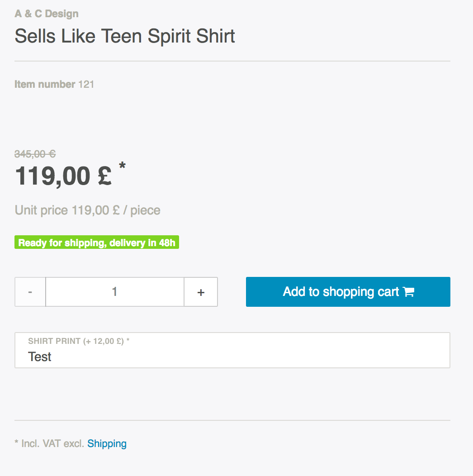This screenshot has height=476, width=473.
Task: Select the item number value 121
Action: (86, 84)
